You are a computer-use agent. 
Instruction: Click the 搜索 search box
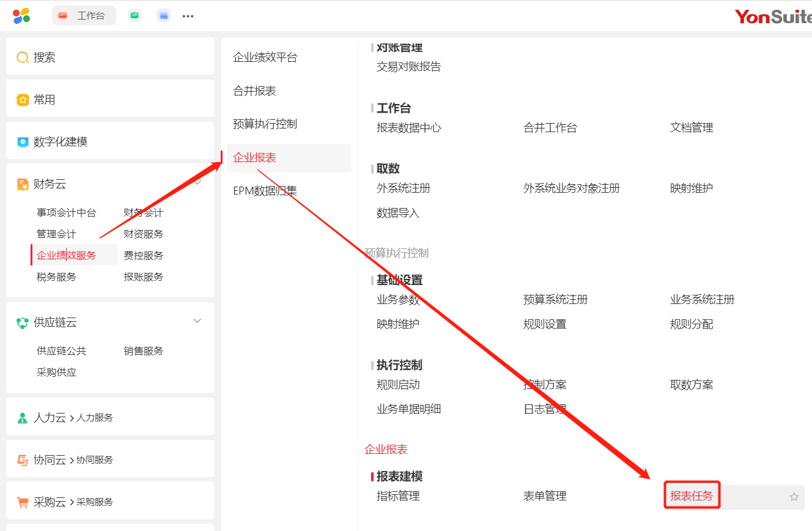(x=110, y=58)
